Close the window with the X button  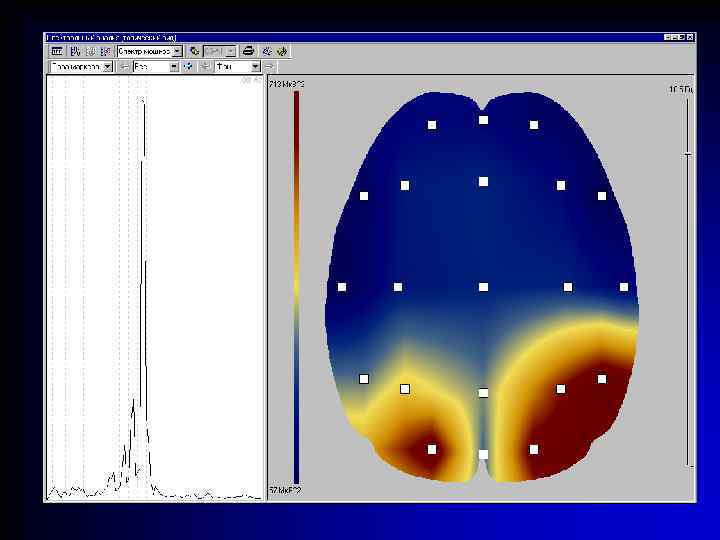coord(690,37)
